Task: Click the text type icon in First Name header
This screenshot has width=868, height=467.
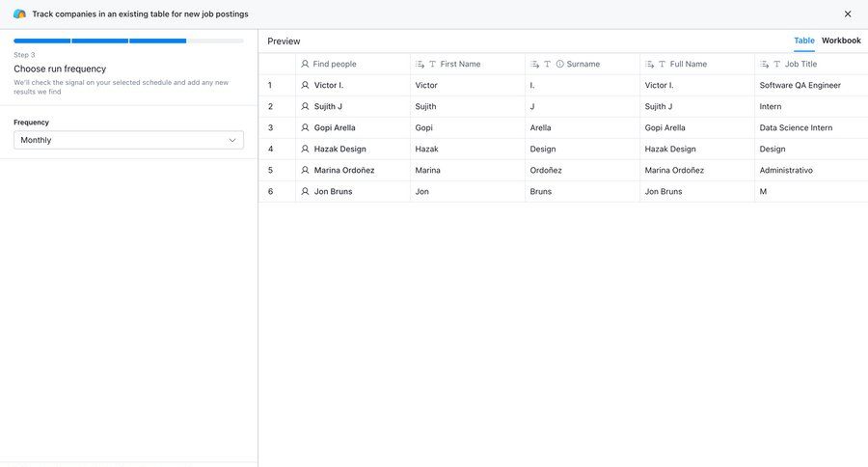Action: pyautogui.click(x=432, y=65)
